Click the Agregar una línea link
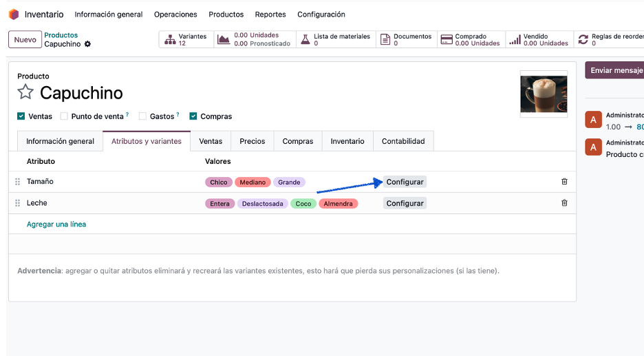The width and height of the screenshot is (644, 356). [56, 224]
